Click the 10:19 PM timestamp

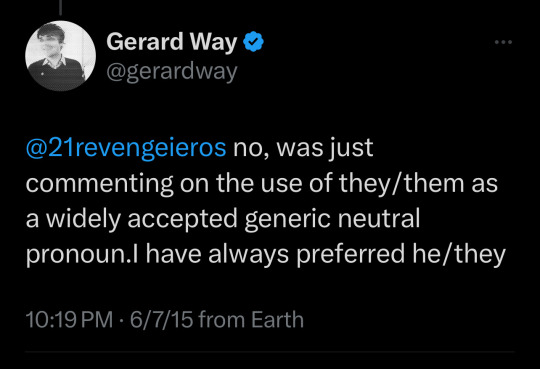(70, 319)
